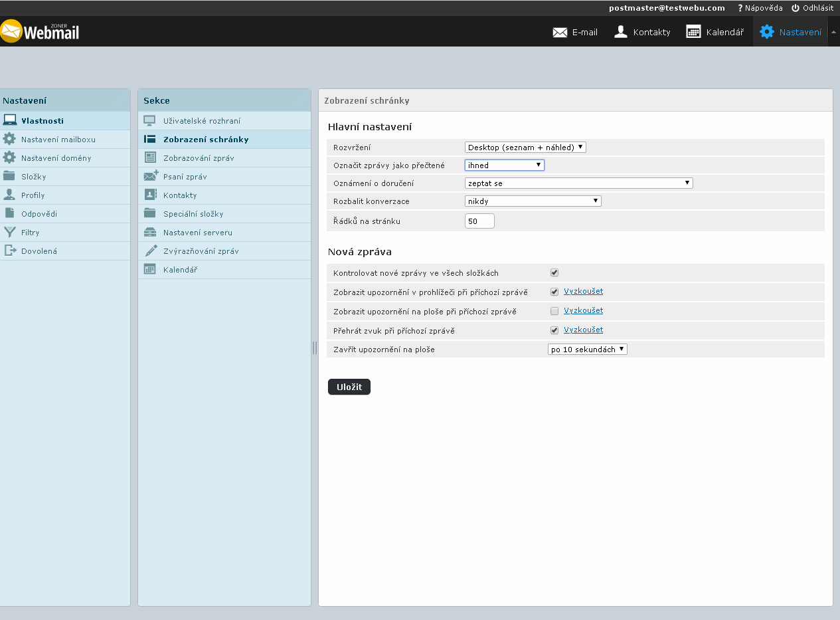This screenshot has height=620, width=840.
Task: Click the Dovolená exit icon
Action: pyautogui.click(x=9, y=251)
